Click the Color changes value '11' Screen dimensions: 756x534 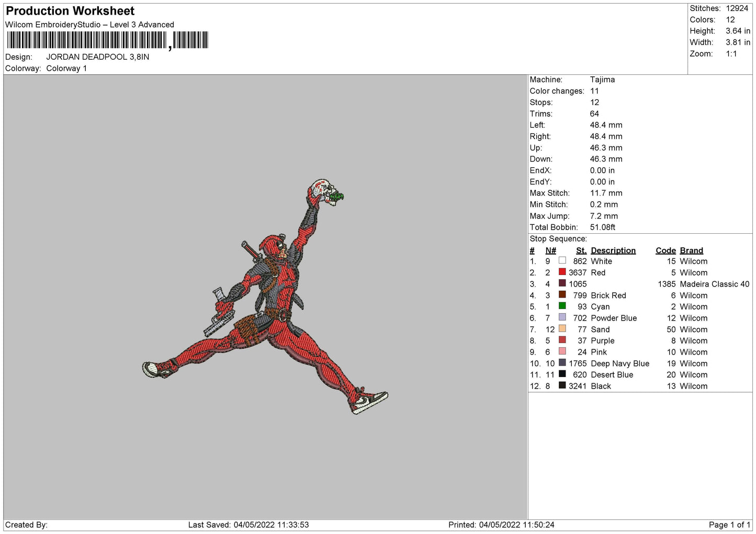click(594, 91)
